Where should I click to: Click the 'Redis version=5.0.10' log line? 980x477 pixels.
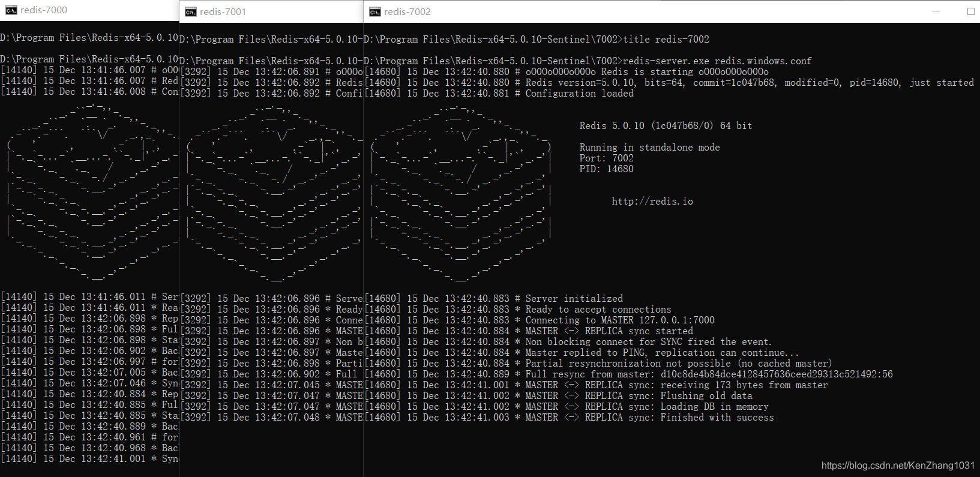click(669, 83)
